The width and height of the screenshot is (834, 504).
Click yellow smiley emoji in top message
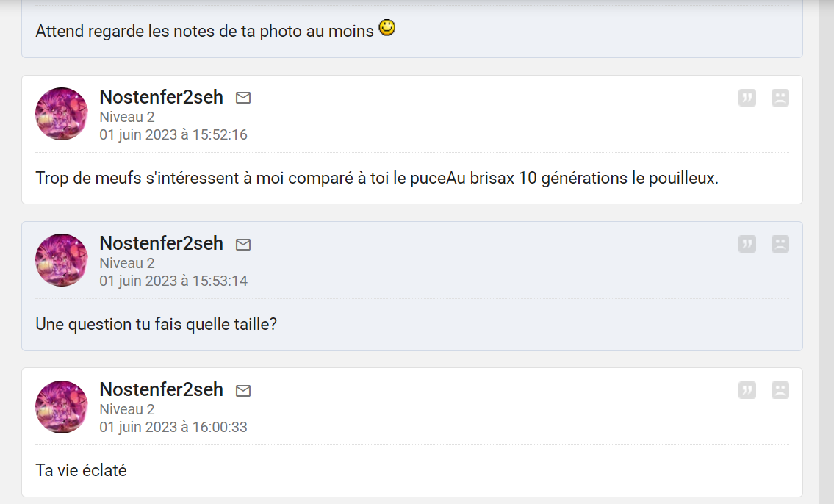pos(387,29)
